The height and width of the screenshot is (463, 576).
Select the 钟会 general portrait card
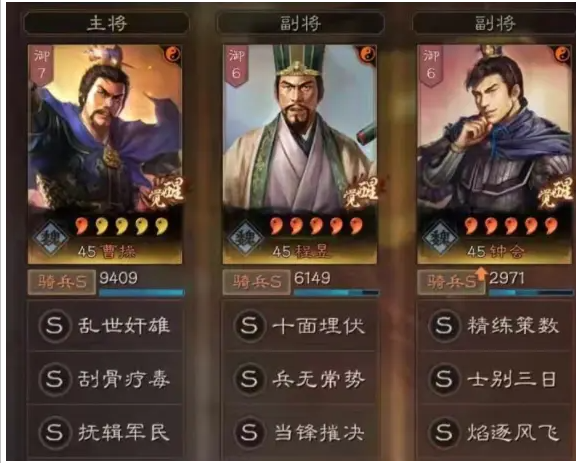click(x=496, y=154)
